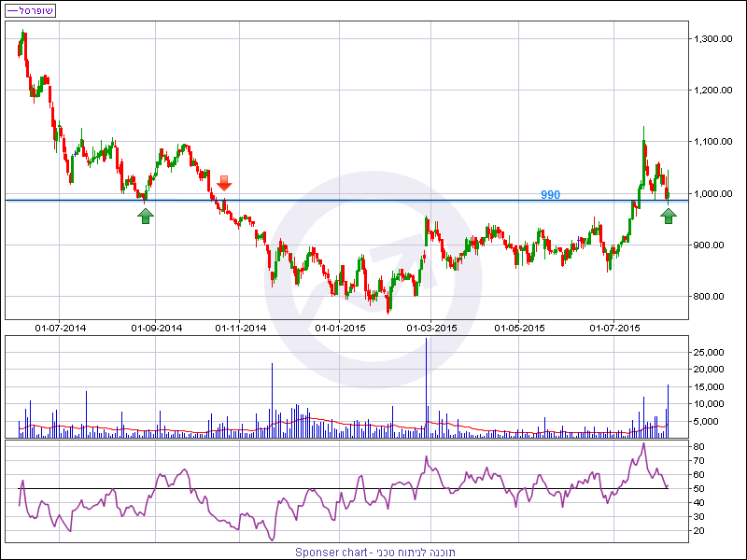
Task: Click green up arrow near 01-09-2014
Action: point(145,216)
